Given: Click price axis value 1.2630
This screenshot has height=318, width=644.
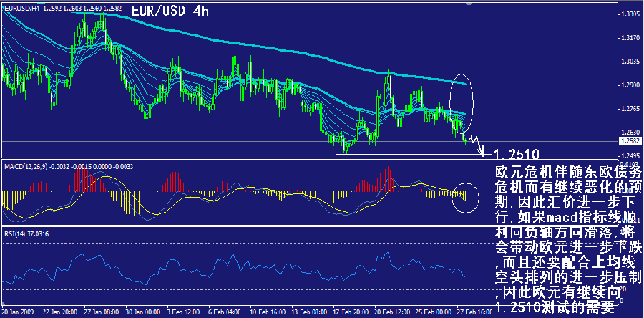Looking at the screenshot, I should [630, 132].
